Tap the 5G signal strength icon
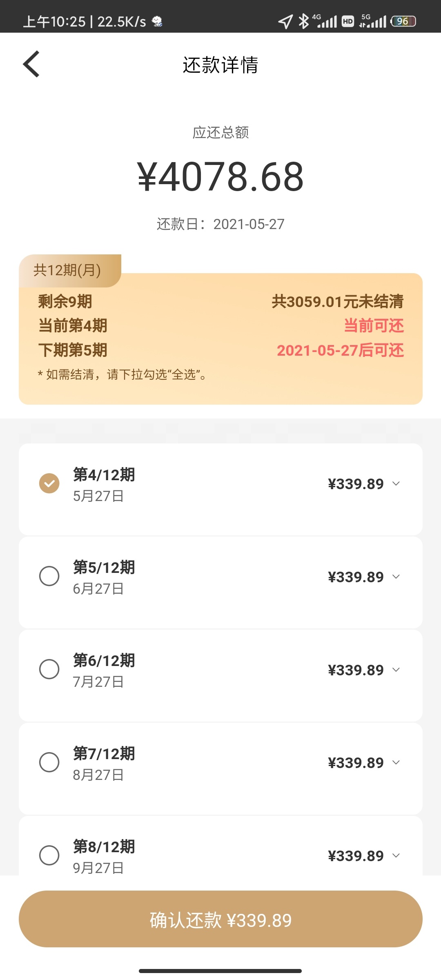Screen dimensions: 441x980 coord(373,21)
